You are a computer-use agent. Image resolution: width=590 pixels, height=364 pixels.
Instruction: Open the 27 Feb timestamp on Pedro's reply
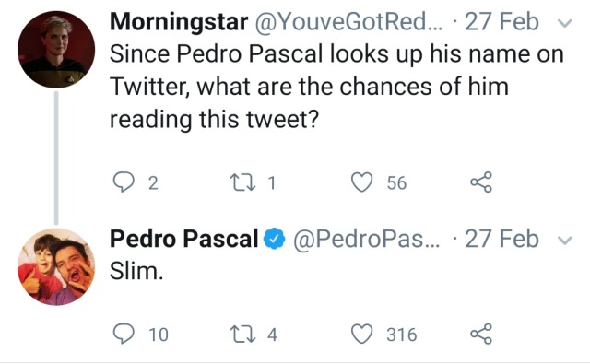(501, 239)
